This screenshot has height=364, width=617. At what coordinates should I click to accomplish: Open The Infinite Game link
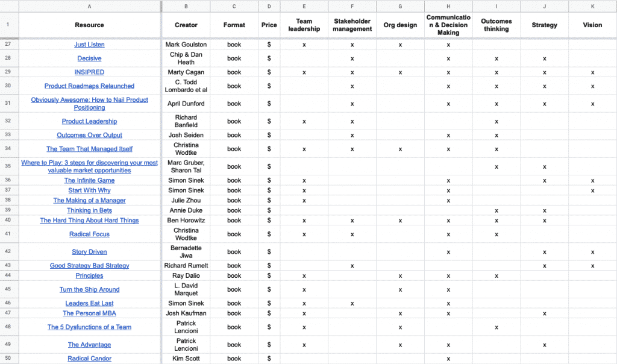[89, 180]
